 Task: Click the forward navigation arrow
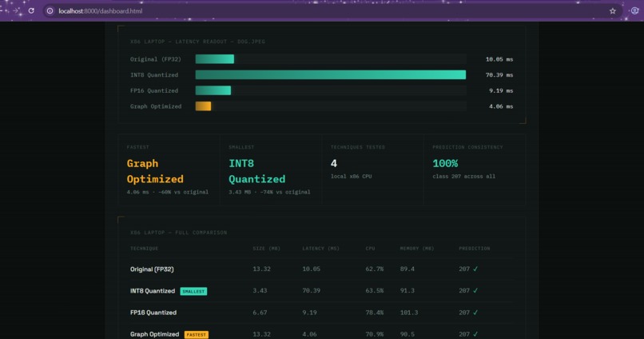pyautogui.click(x=16, y=11)
